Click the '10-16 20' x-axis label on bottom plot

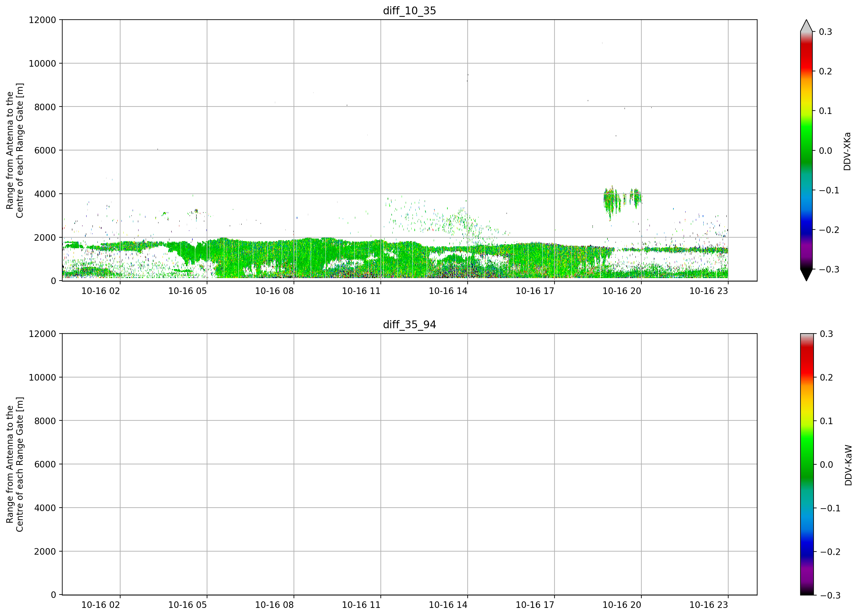click(622, 605)
